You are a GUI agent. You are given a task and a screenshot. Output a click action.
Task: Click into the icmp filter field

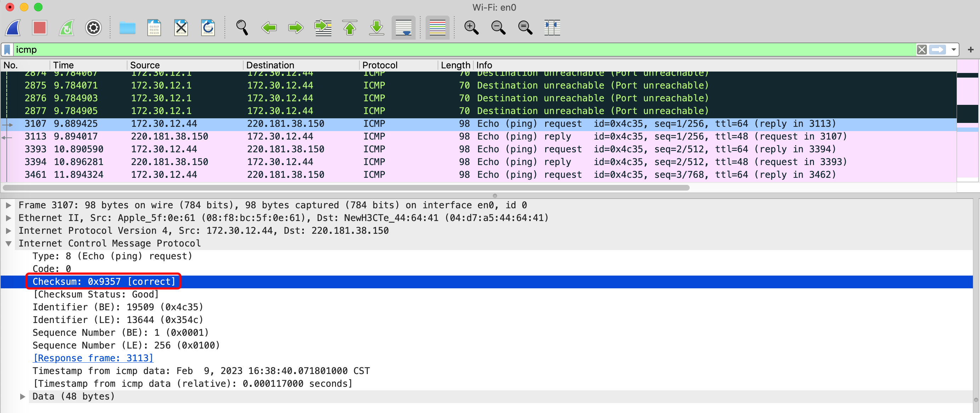(x=464, y=50)
